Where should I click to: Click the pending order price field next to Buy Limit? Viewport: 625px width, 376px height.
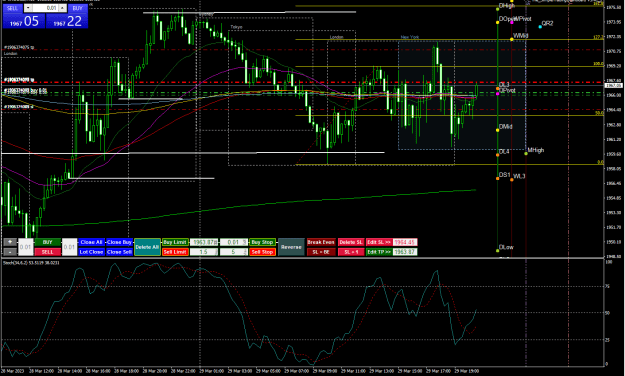[x=204, y=242]
